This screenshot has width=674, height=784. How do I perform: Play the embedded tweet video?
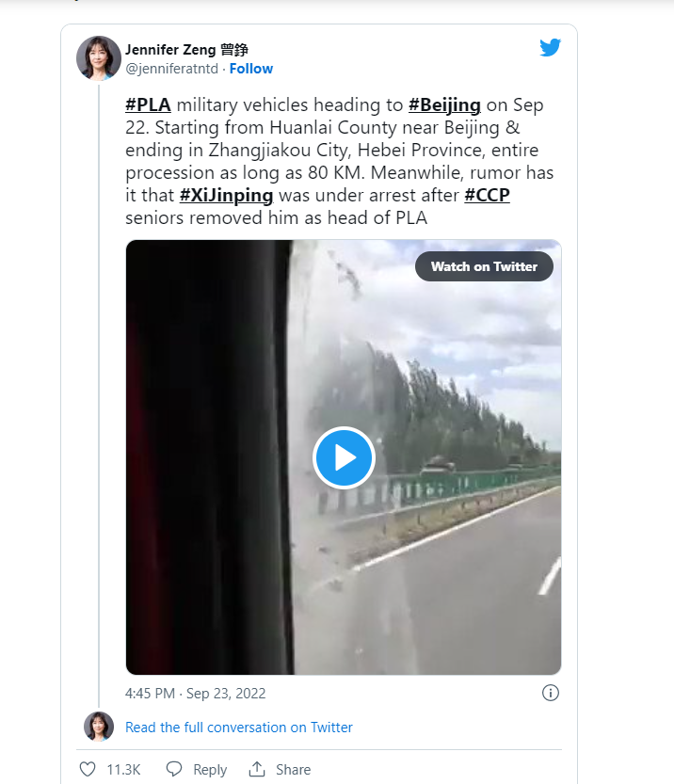[344, 457]
